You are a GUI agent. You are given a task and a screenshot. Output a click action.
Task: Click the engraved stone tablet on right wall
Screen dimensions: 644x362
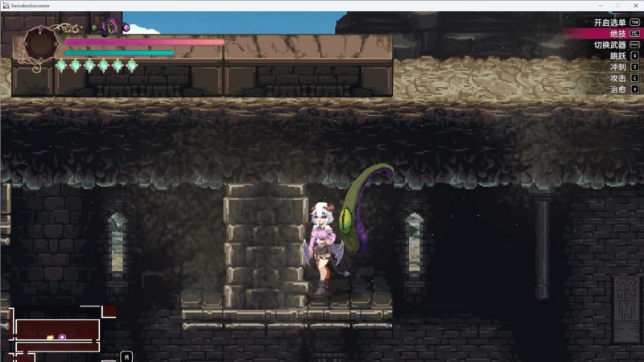click(x=626, y=309)
